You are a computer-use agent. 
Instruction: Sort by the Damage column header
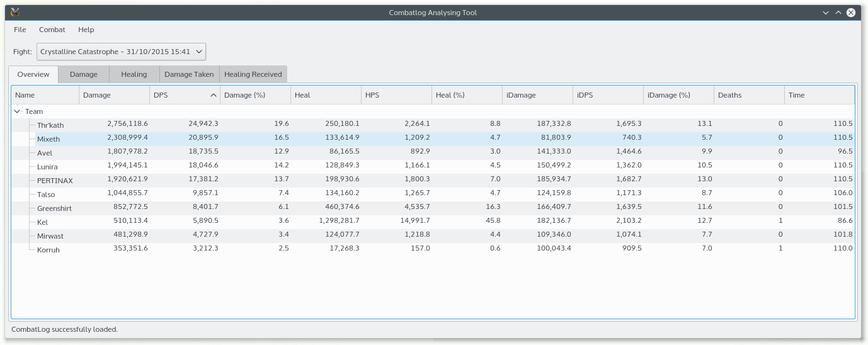click(114, 95)
